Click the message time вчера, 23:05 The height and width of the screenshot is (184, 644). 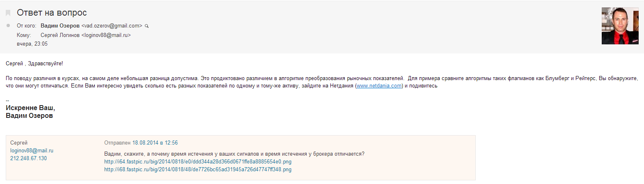pos(32,44)
